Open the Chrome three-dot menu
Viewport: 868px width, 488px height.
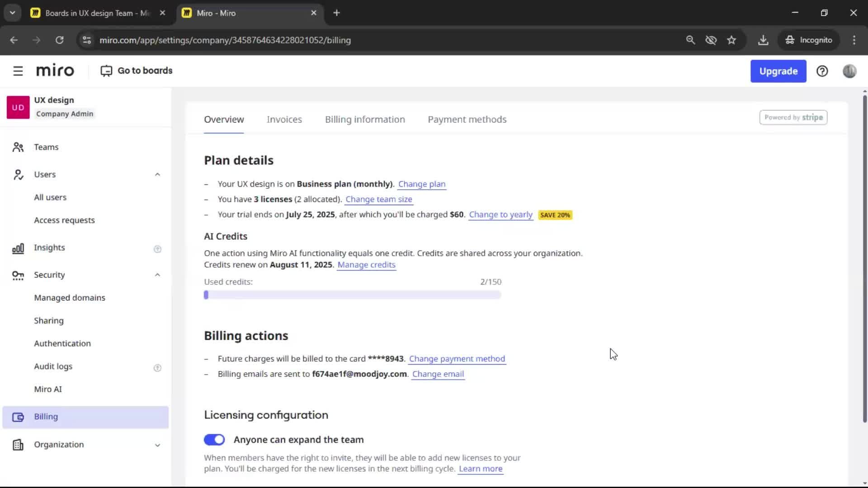coord(854,40)
